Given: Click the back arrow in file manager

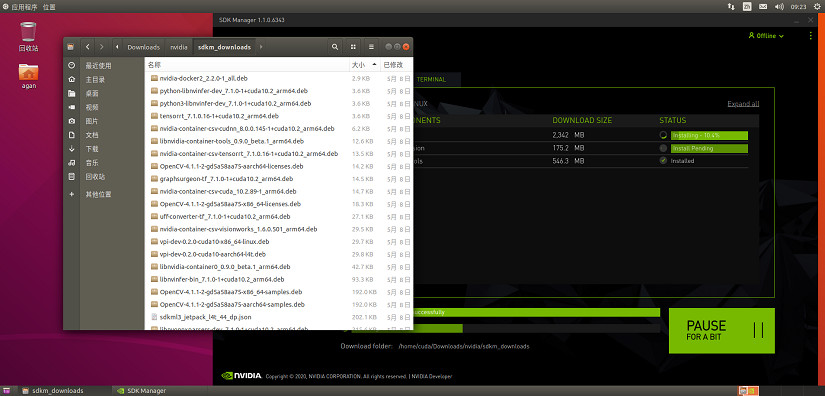Looking at the screenshot, I should pos(87,47).
